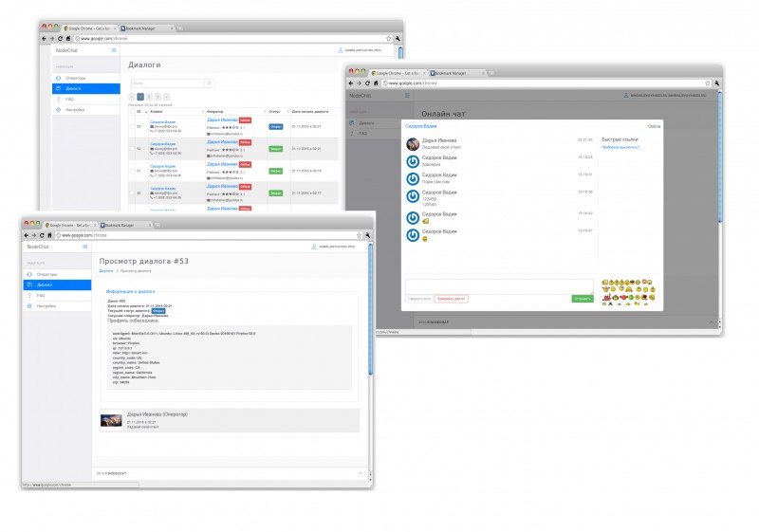Click the home icon in the Онлайн чат window
The image size is (759, 532).
click(x=376, y=83)
